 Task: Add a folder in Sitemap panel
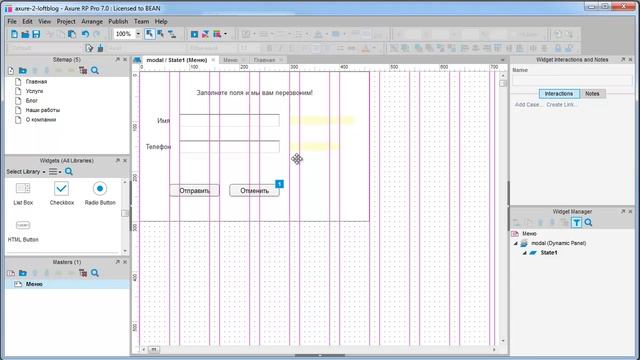point(22,71)
